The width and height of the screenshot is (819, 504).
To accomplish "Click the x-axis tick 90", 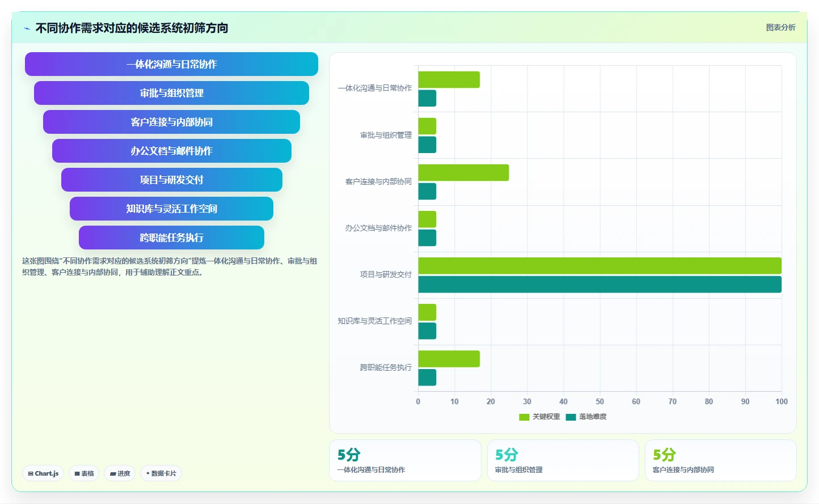I will 745,401.
